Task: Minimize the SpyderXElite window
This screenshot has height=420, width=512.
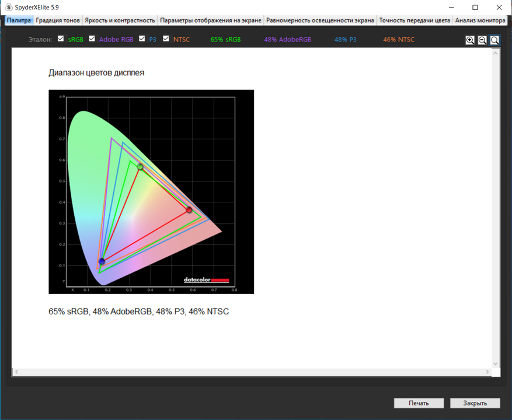Action: [451, 7]
